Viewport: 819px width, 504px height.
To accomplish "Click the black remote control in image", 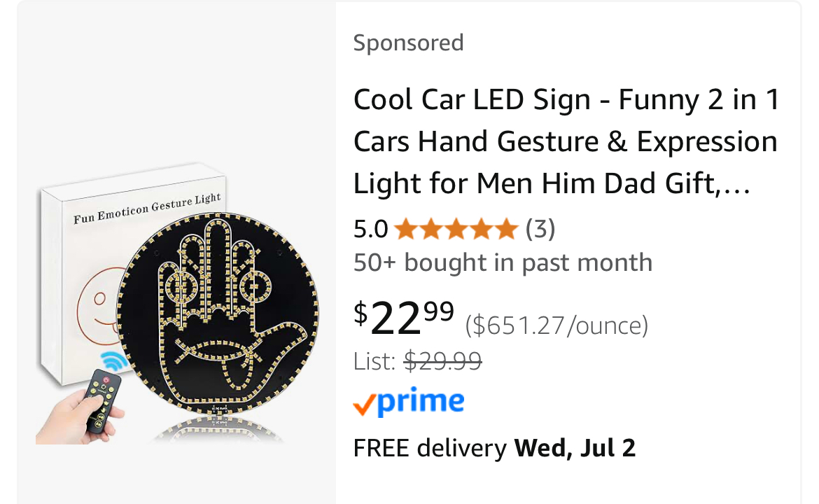I will tap(104, 400).
